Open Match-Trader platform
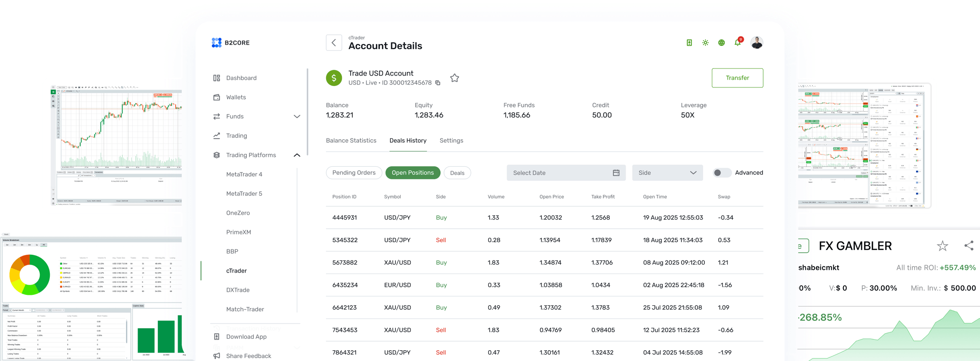The width and height of the screenshot is (980, 361). 245,309
